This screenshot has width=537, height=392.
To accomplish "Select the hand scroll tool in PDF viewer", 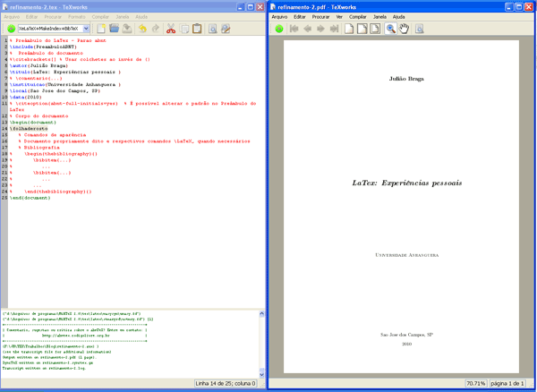I will click(404, 29).
